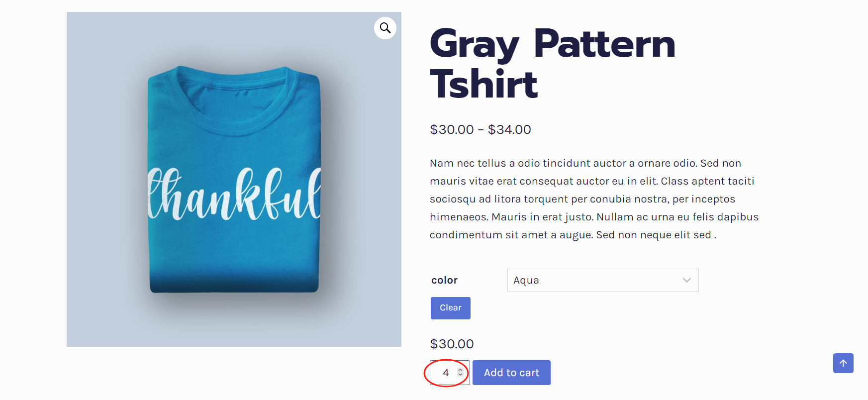The width and height of the screenshot is (868, 400).
Task: Click the word Tshirt in the title
Action: 483,84
